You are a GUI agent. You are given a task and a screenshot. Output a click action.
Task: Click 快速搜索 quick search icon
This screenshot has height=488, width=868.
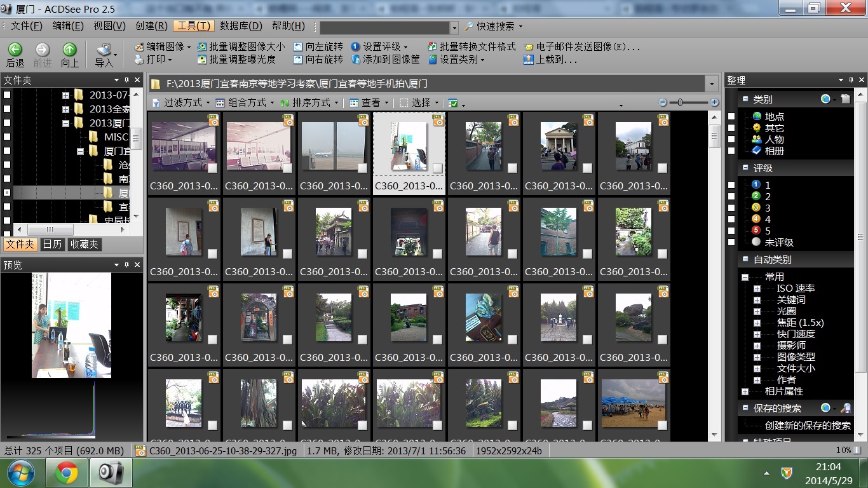coord(469,26)
